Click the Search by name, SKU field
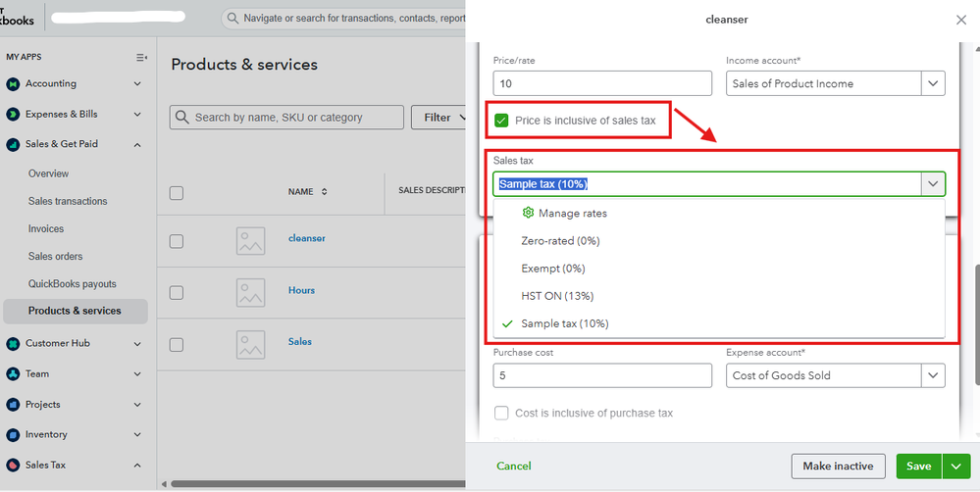The width and height of the screenshot is (980, 492). [x=286, y=118]
